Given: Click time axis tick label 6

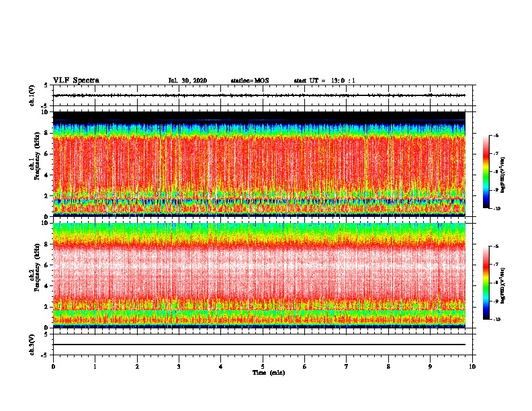Looking at the screenshot, I should [304, 367].
